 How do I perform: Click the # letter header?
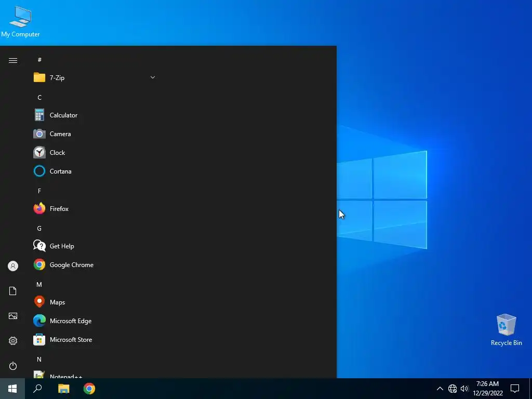pos(39,60)
